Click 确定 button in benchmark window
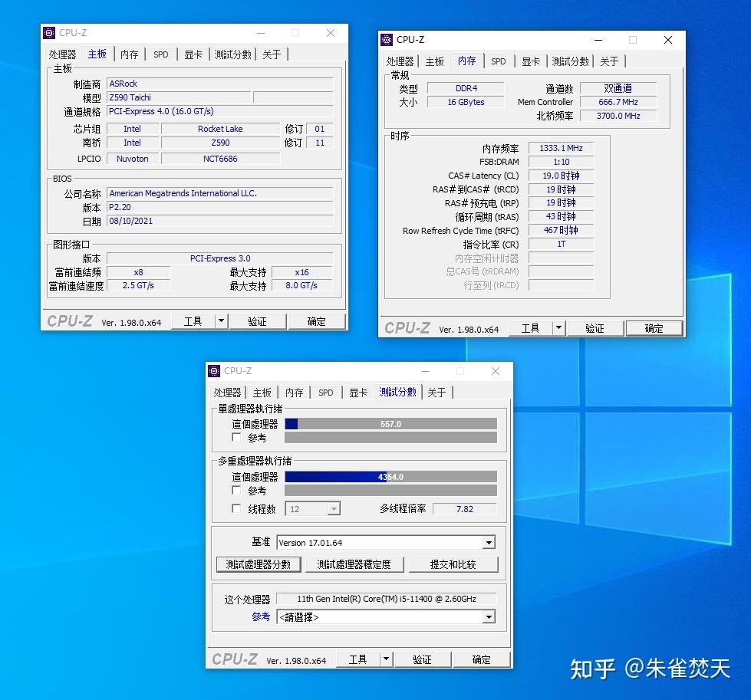This screenshot has width=751, height=700. pyautogui.click(x=481, y=659)
